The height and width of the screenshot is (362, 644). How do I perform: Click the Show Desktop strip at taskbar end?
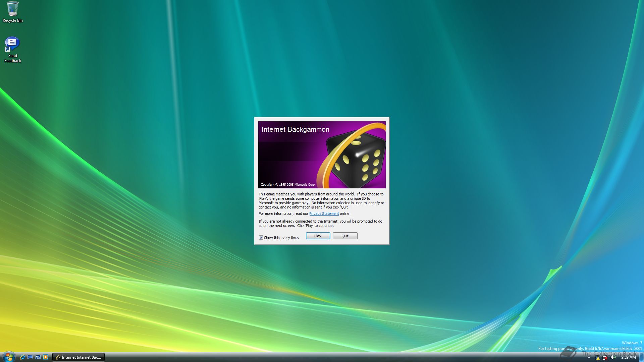[x=641, y=357]
